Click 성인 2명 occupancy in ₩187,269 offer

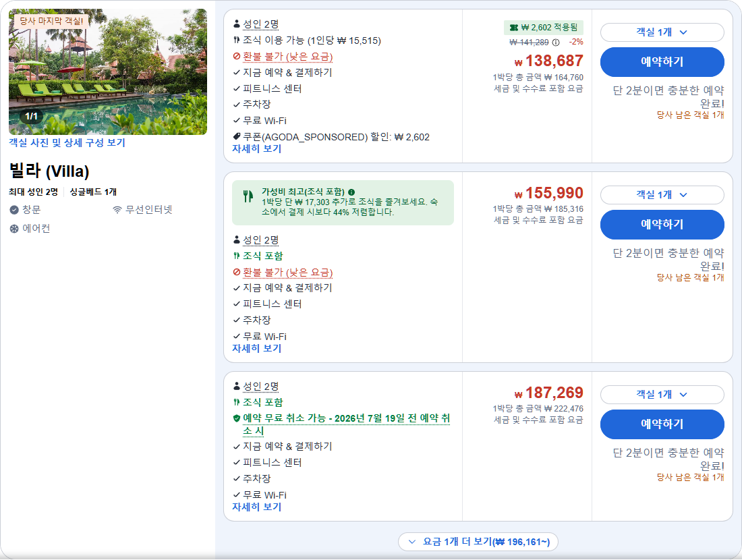261,387
